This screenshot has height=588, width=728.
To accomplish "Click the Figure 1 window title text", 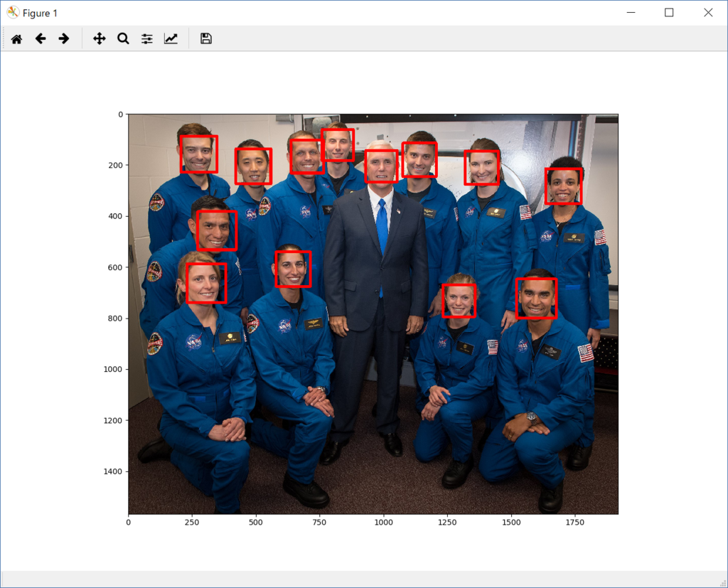I will click(x=40, y=13).
